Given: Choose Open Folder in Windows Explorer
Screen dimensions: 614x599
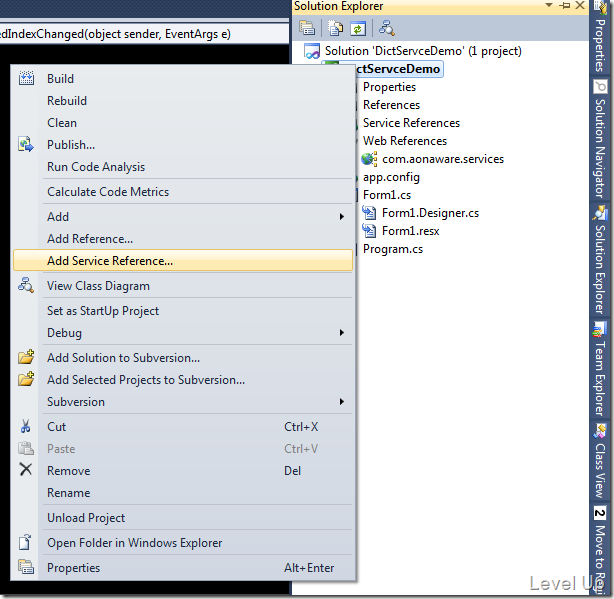Looking at the screenshot, I should 183,542.
